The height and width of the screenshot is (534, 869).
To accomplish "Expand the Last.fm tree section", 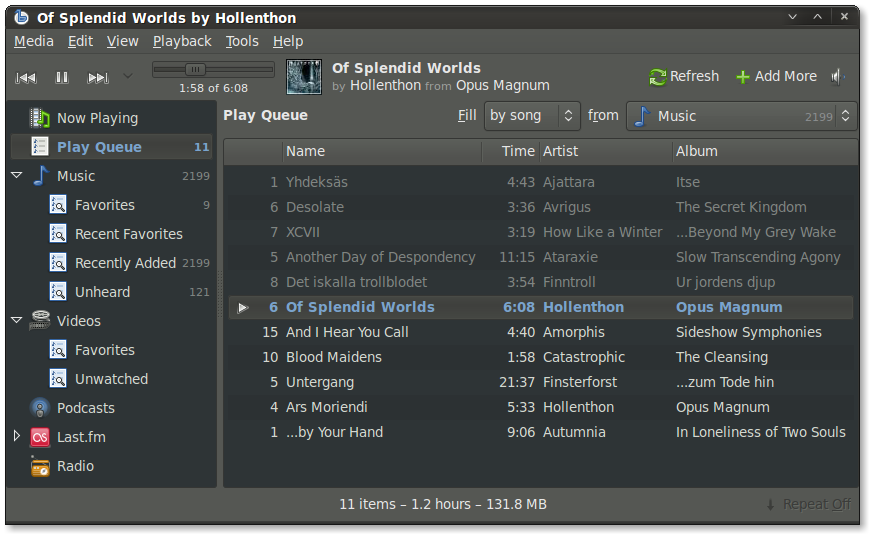I will (x=17, y=436).
